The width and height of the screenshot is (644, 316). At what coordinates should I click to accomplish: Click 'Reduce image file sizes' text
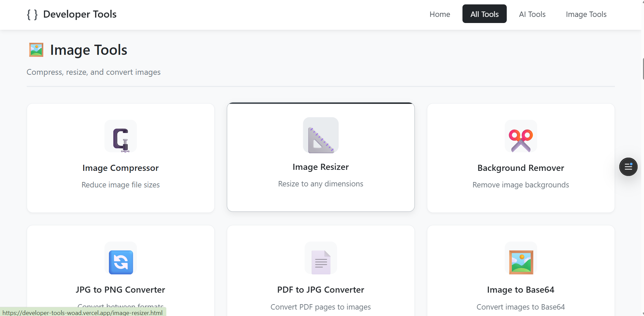coord(121,185)
